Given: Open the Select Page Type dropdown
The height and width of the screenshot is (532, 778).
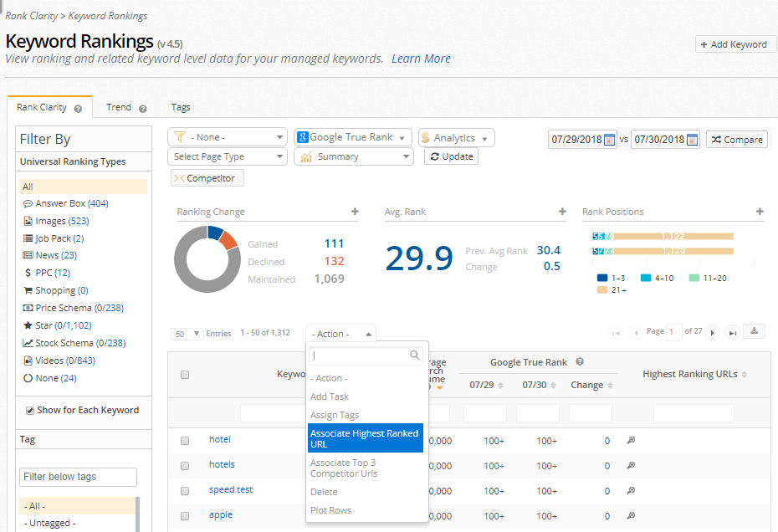Looking at the screenshot, I should tap(228, 156).
